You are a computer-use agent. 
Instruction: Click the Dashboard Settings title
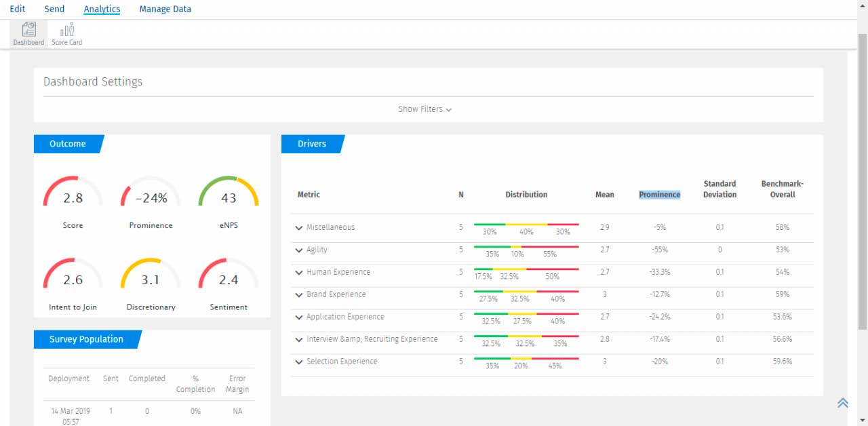click(93, 81)
